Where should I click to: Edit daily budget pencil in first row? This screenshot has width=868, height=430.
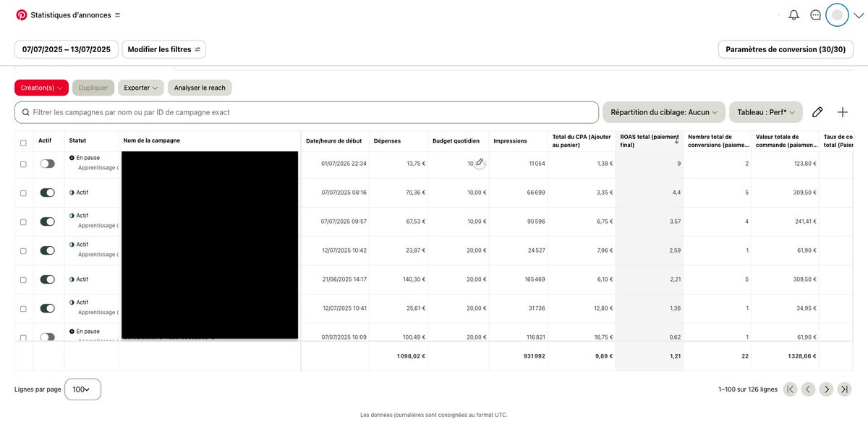[480, 163]
